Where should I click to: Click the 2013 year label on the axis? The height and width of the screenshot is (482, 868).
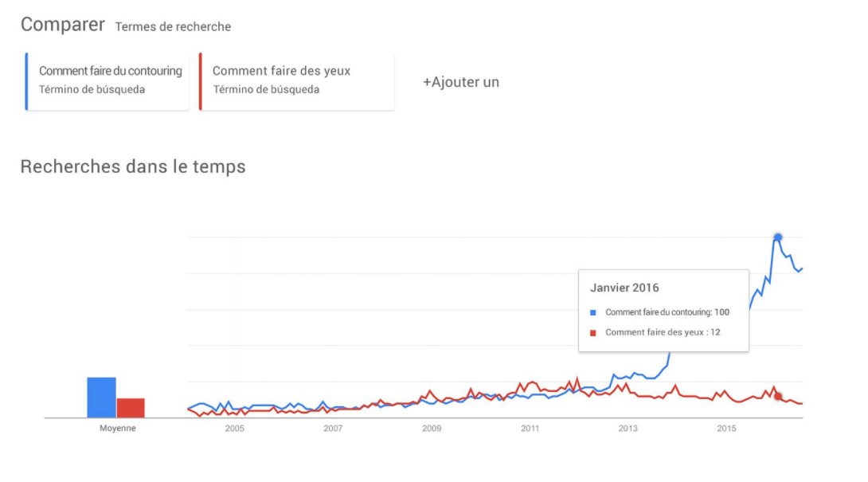click(628, 429)
